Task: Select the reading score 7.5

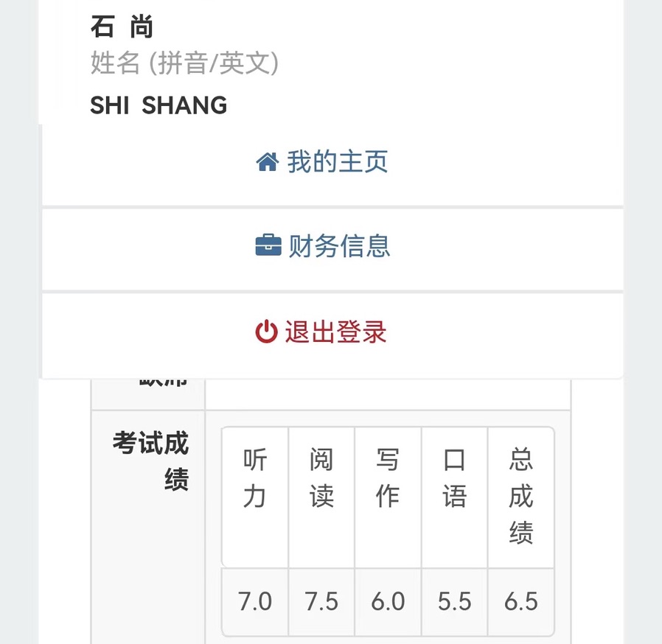Action: pos(321,602)
